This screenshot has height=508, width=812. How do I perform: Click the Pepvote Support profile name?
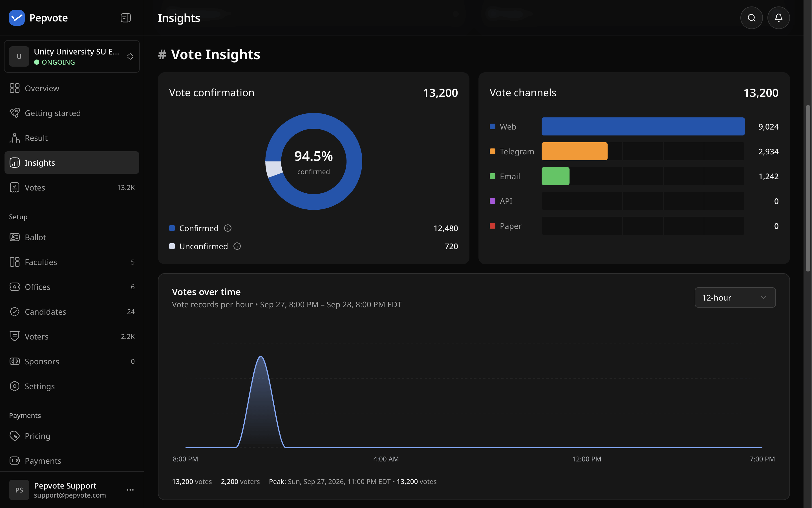pos(65,485)
